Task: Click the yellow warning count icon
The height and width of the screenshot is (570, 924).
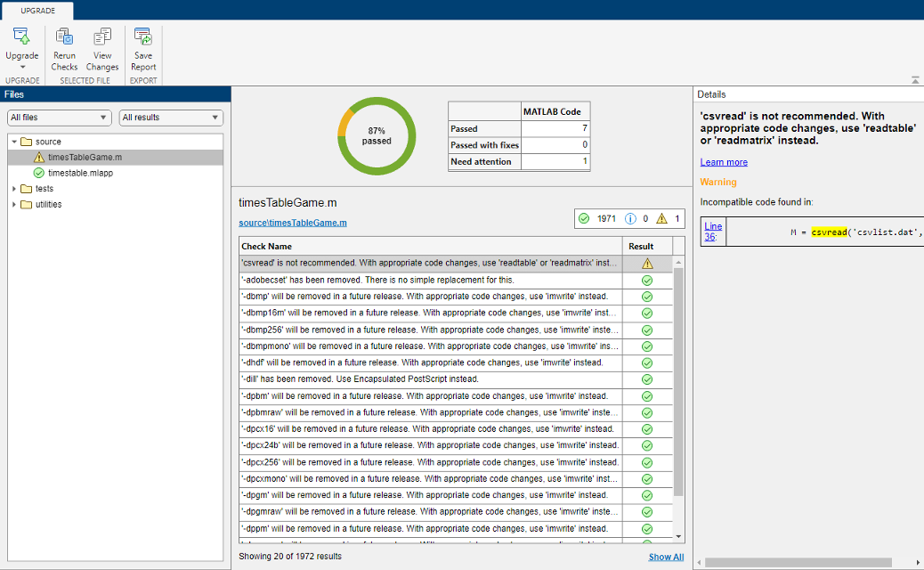Action: point(662,217)
